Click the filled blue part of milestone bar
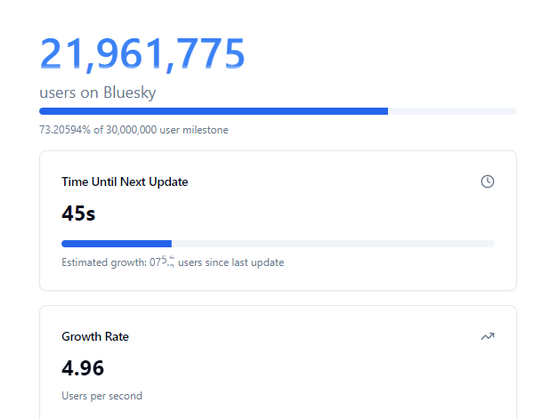The width and height of the screenshot is (550, 419). (214, 111)
